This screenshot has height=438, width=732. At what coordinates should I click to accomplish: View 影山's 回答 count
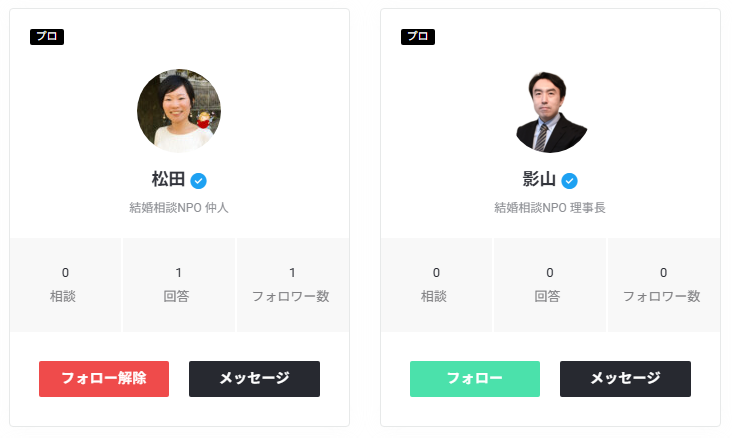(x=550, y=284)
